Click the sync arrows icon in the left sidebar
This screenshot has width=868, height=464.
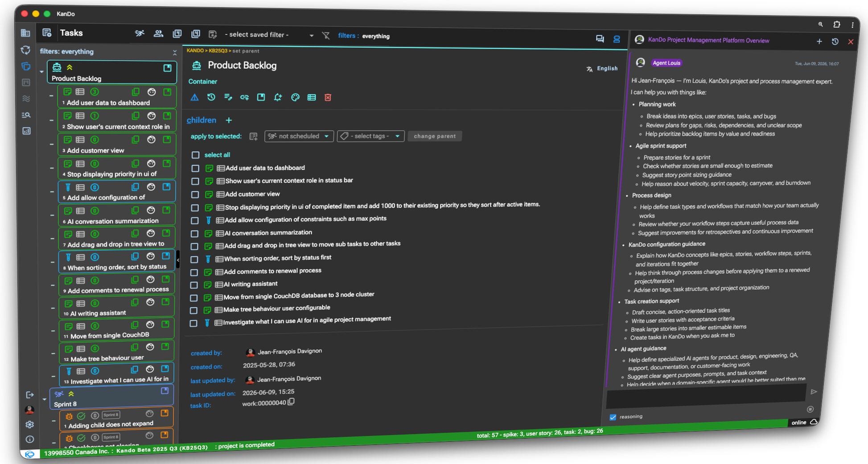tap(26, 50)
